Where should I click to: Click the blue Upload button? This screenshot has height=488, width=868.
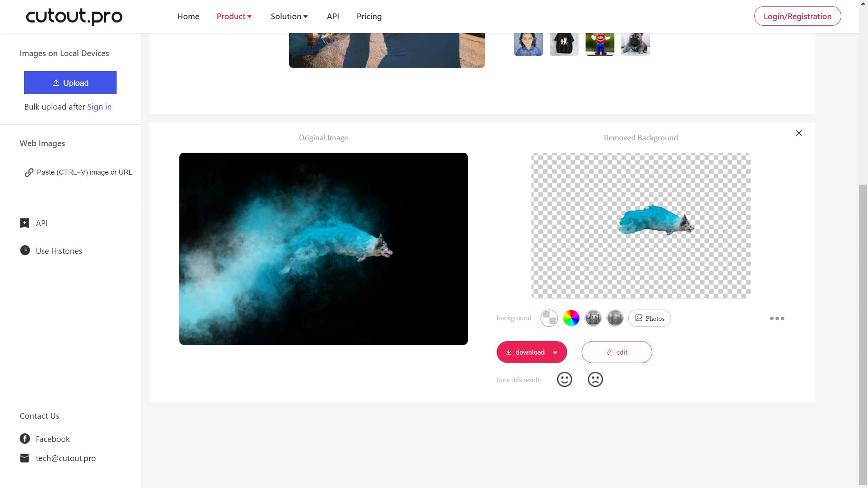(70, 83)
